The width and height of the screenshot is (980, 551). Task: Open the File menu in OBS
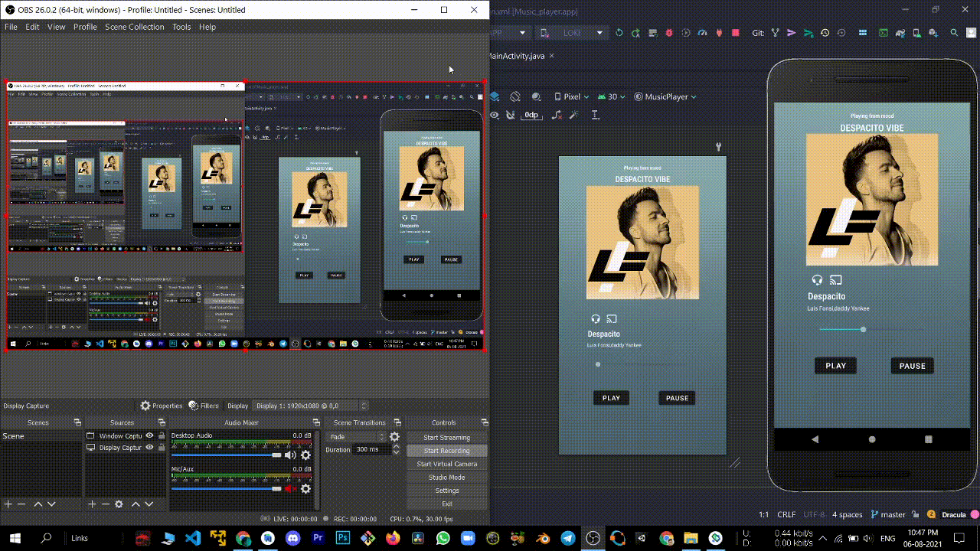(x=11, y=27)
